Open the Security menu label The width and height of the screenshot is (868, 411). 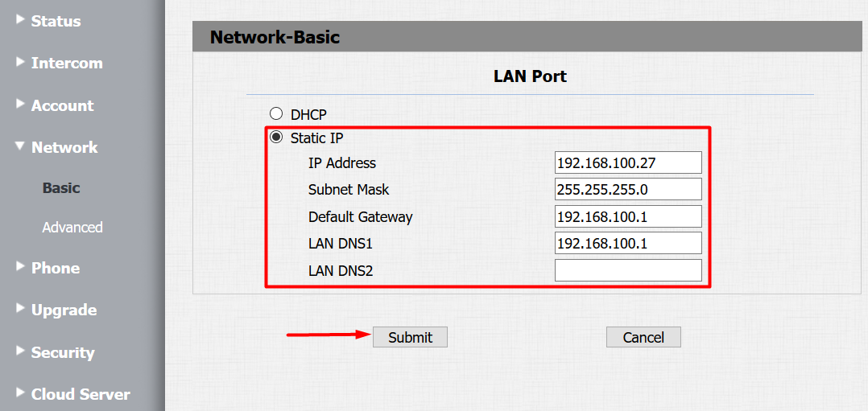pyautogui.click(x=63, y=352)
